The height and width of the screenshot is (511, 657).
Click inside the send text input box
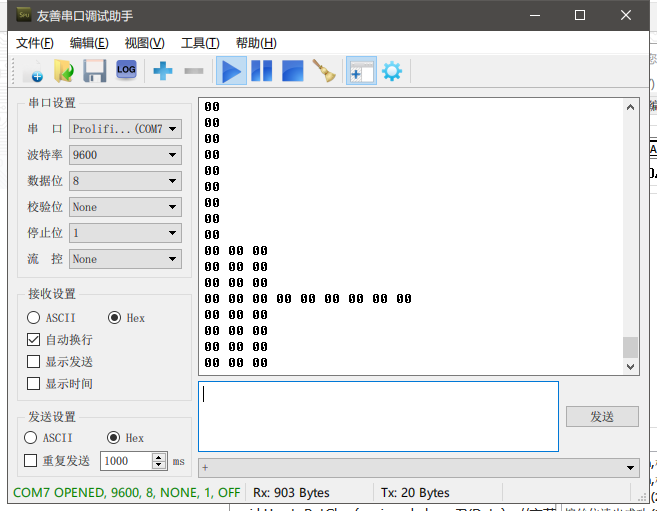pyautogui.click(x=378, y=416)
